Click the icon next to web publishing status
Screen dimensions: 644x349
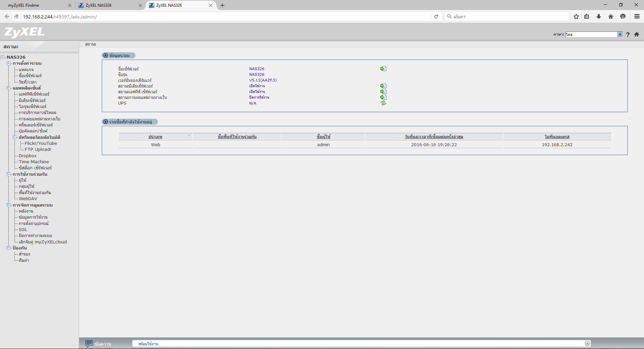point(383,97)
